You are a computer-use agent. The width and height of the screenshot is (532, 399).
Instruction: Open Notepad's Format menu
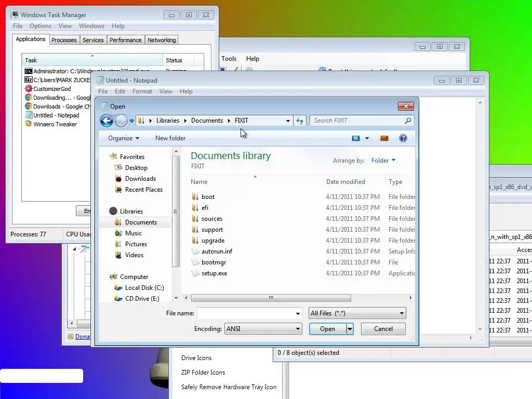click(x=142, y=91)
